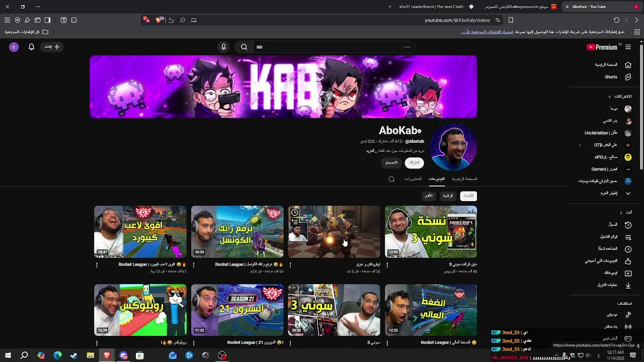Screen dimensions: 644x362
Task: Click the Brave Shields lion icon
Action: pyautogui.click(x=159, y=20)
